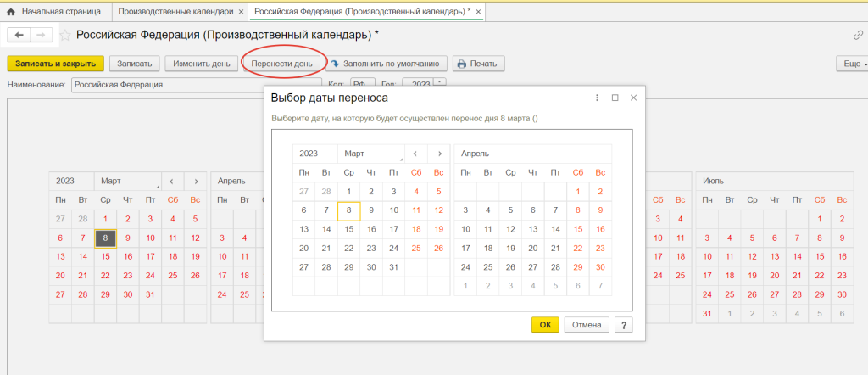Go to next month in dialog calendar
868x375 pixels.
pyautogui.click(x=439, y=154)
